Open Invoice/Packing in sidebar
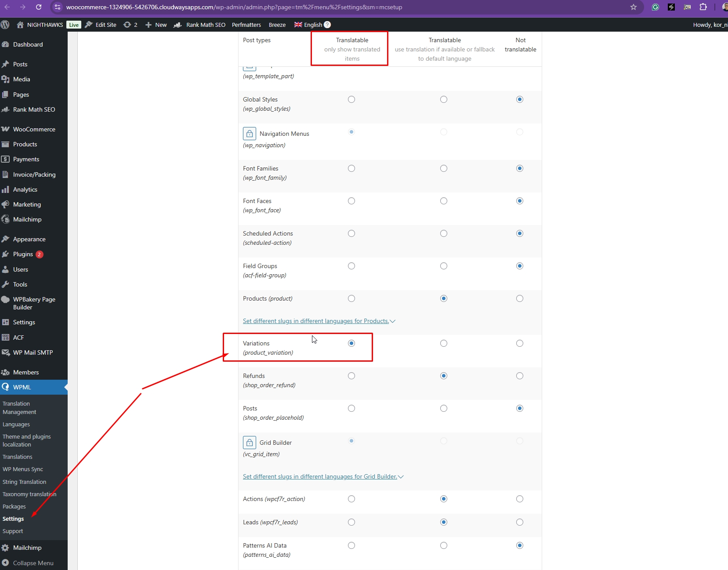The width and height of the screenshot is (728, 570). [x=34, y=174]
